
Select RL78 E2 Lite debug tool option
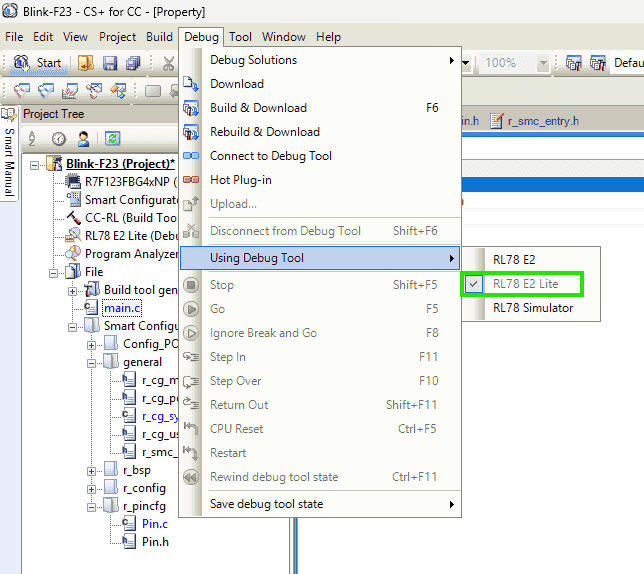pyautogui.click(x=525, y=284)
